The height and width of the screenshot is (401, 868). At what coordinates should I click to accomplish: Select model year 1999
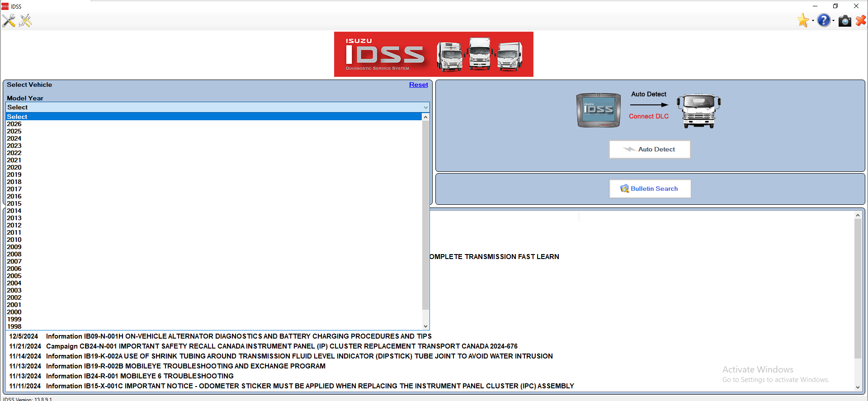point(214,319)
